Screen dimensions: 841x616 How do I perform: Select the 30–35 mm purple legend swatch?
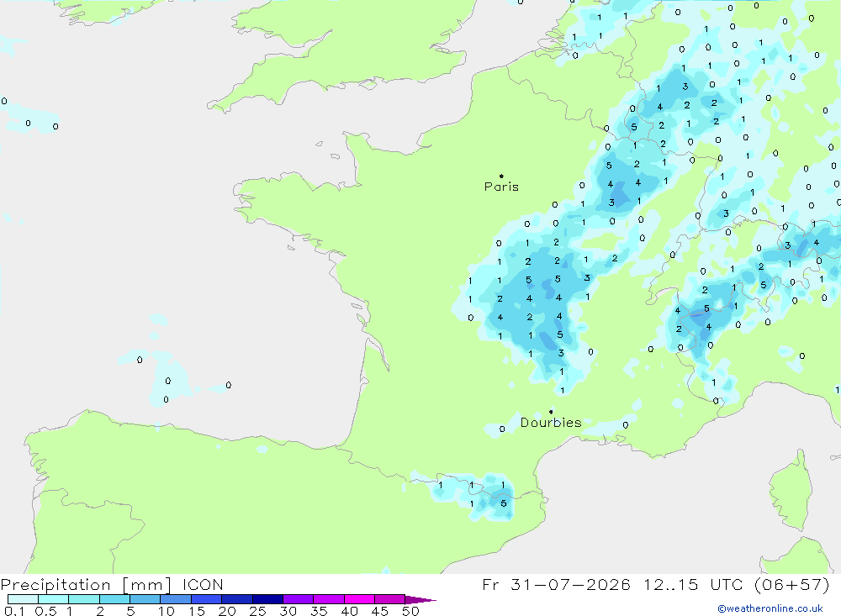point(299,599)
